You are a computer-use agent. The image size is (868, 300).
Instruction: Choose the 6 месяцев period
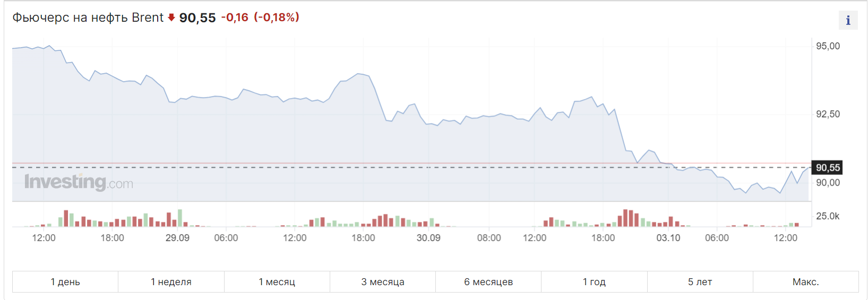coord(488,281)
